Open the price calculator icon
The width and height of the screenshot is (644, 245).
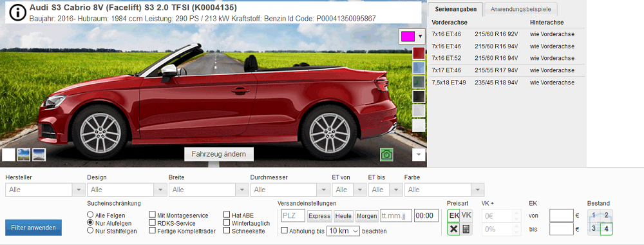[466, 230]
